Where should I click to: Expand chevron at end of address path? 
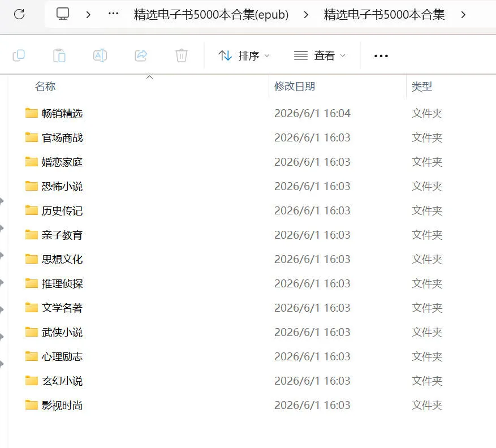pyautogui.click(x=463, y=15)
